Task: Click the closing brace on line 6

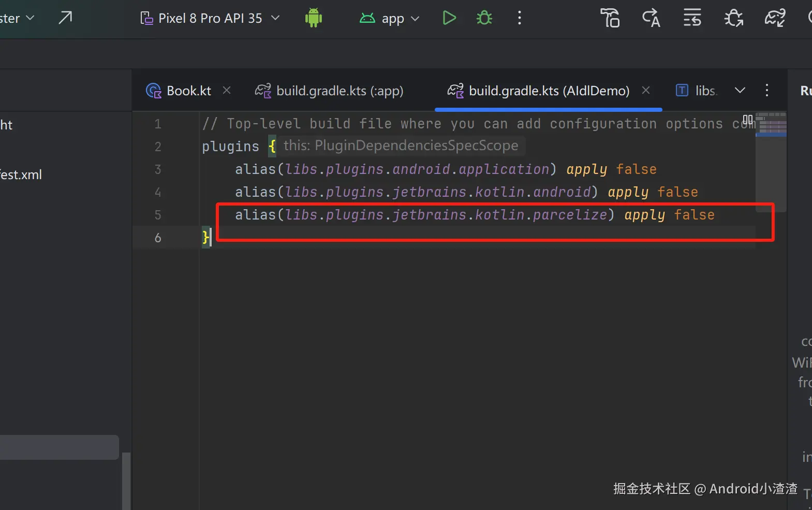Action: point(206,238)
